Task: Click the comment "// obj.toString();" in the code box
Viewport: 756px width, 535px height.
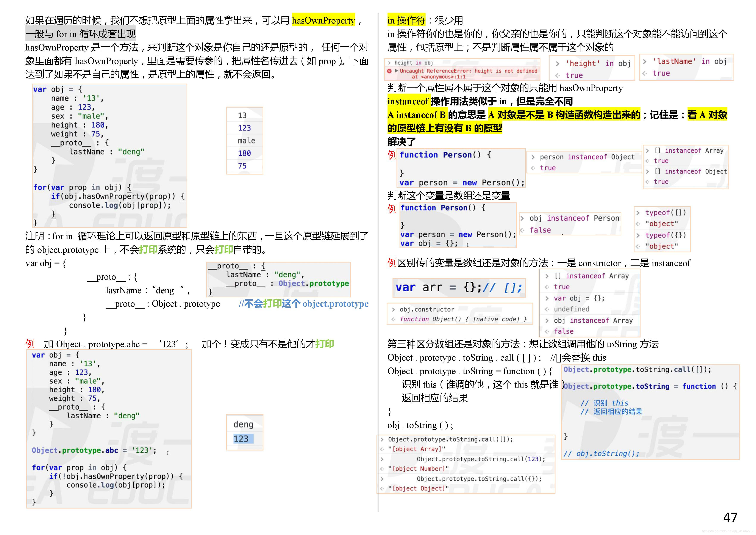Action: pyautogui.click(x=601, y=454)
